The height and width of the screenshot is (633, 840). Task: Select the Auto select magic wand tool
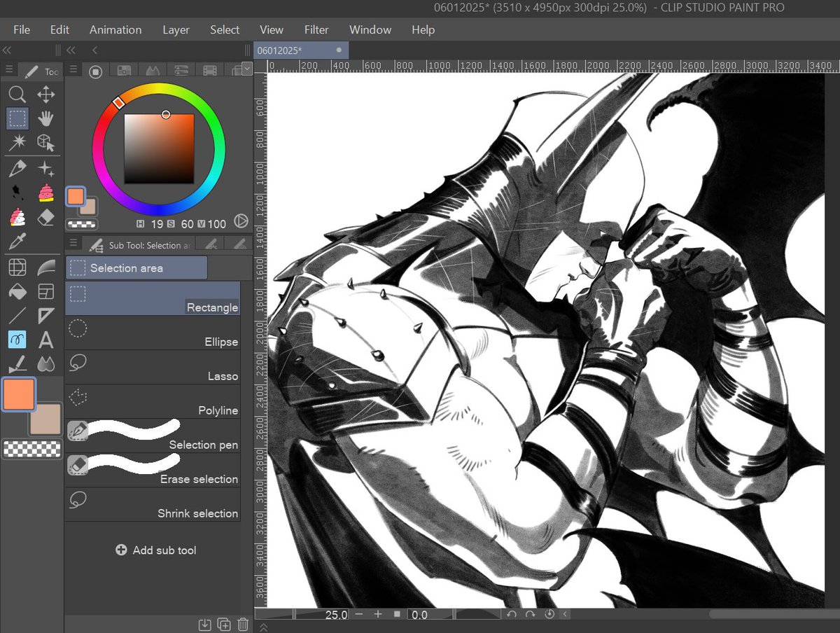17,142
